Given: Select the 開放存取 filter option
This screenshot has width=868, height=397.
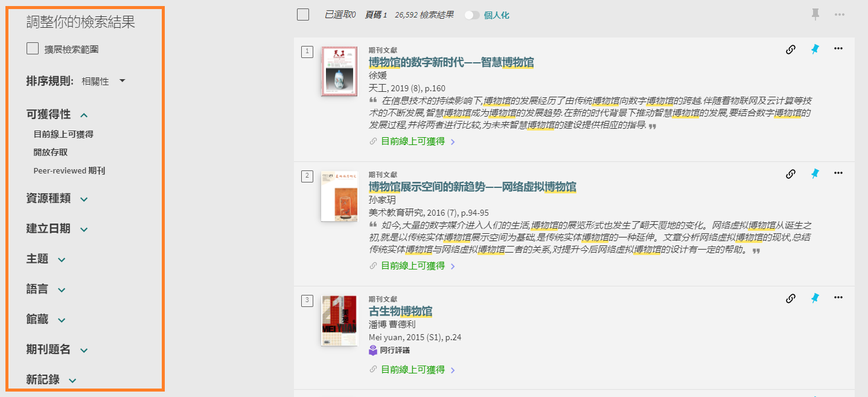Looking at the screenshot, I should [51, 152].
